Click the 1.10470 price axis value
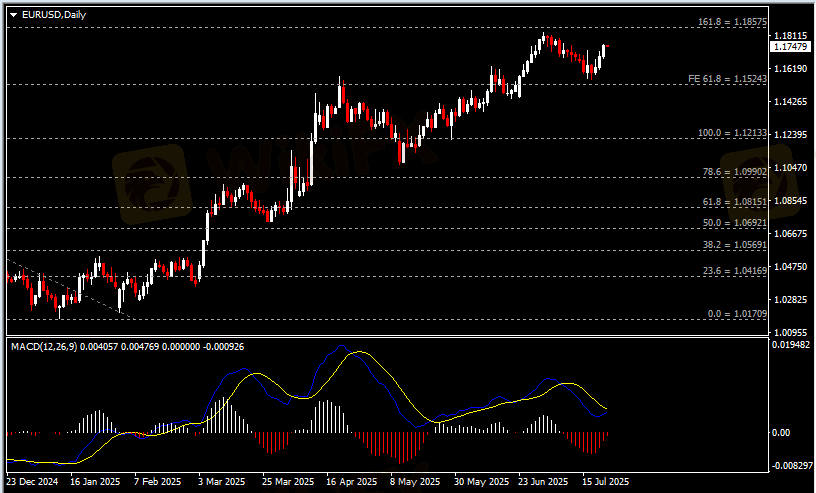Screen dimensions: 816x493 point(790,168)
